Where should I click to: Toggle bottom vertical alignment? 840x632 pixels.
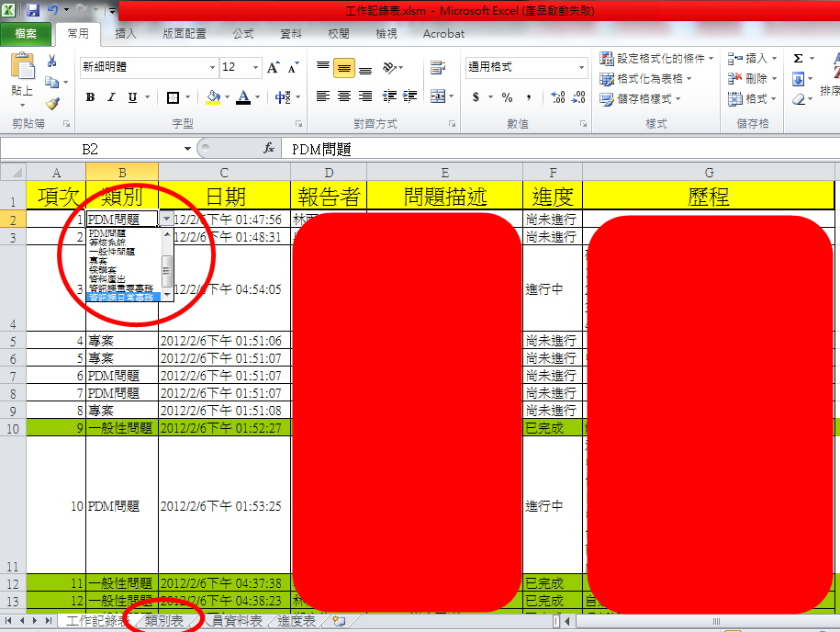coord(365,68)
